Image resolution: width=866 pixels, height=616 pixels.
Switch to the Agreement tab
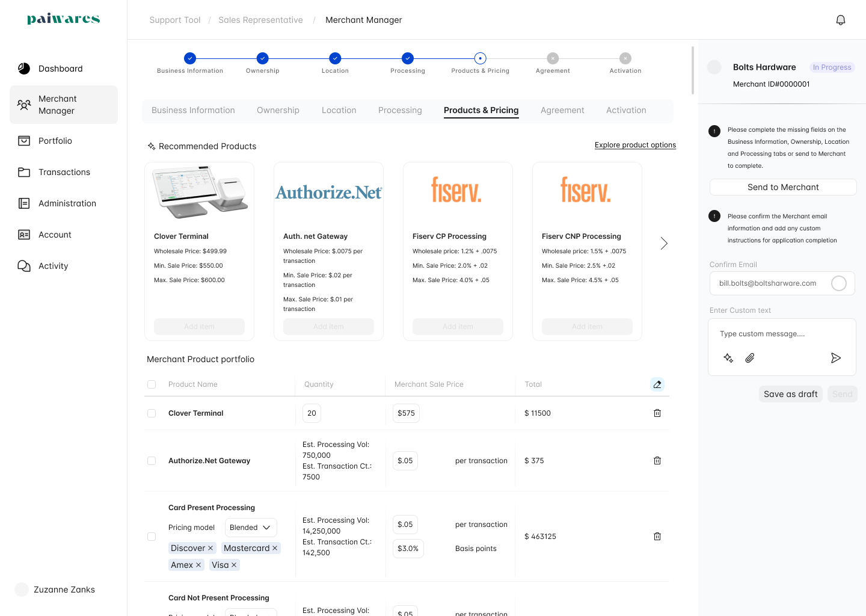pos(562,110)
